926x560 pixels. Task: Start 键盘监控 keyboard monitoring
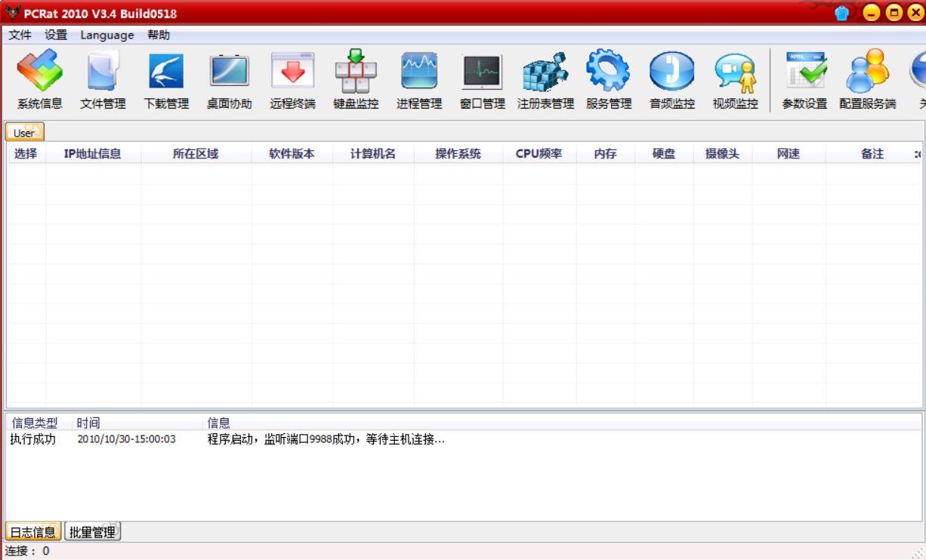356,79
